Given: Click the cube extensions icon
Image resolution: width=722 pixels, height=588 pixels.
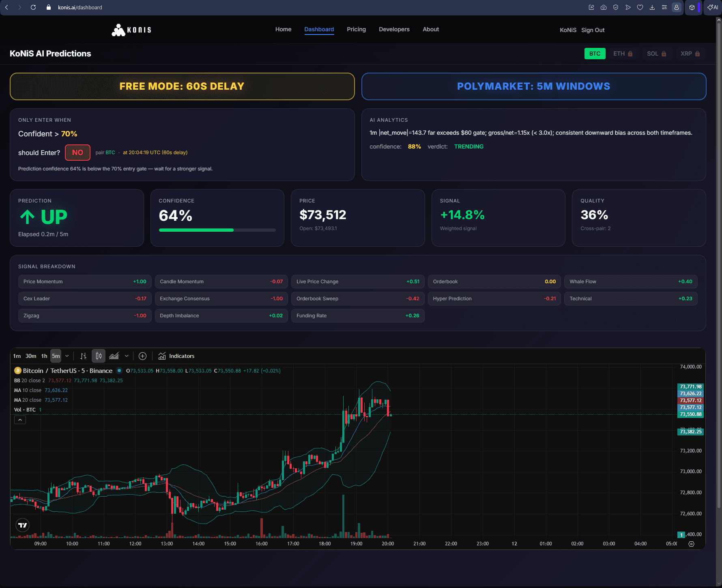Looking at the screenshot, I should point(692,7).
